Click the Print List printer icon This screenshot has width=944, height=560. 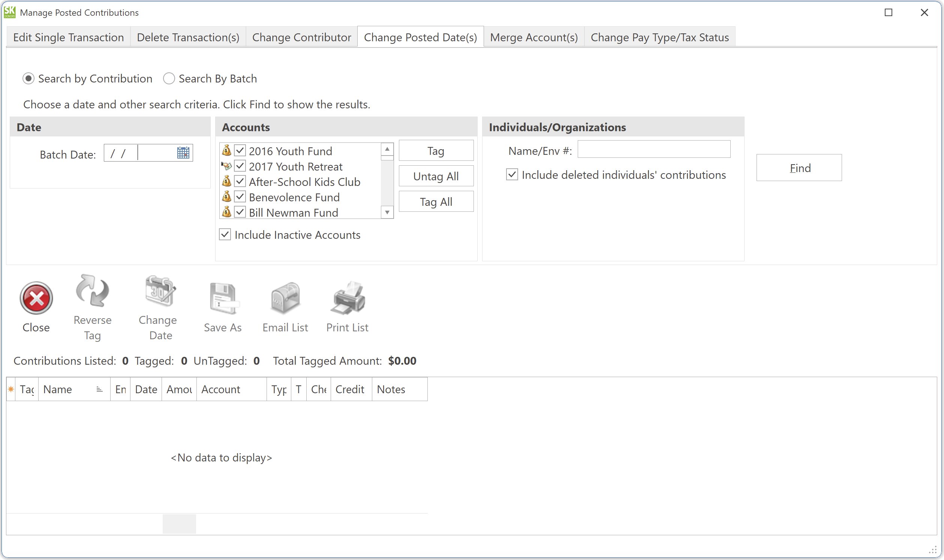pos(347,298)
